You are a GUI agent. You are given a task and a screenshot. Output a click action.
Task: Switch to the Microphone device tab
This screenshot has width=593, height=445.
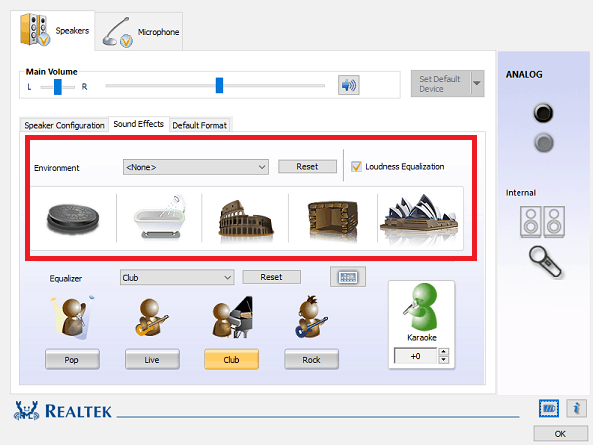(139, 32)
